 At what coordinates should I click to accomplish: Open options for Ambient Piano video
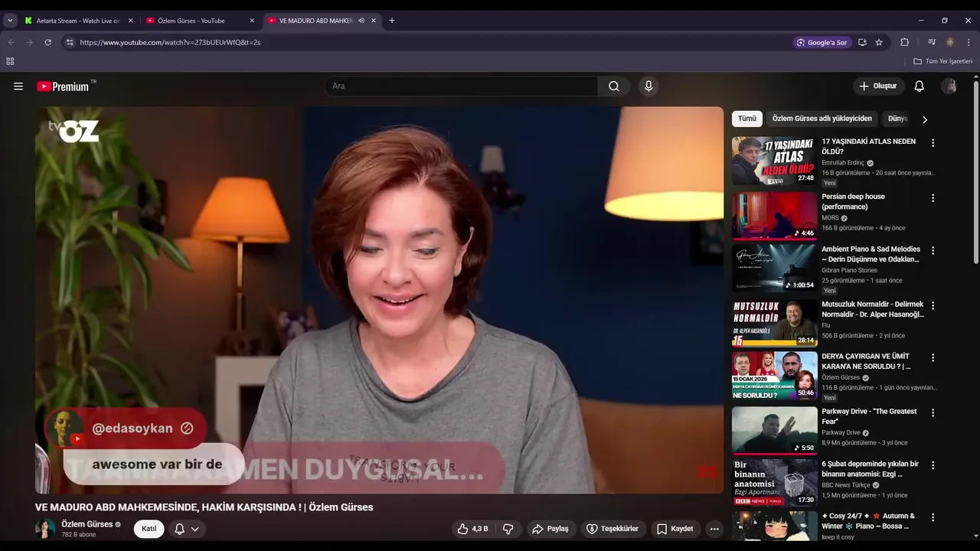[933, 250]
